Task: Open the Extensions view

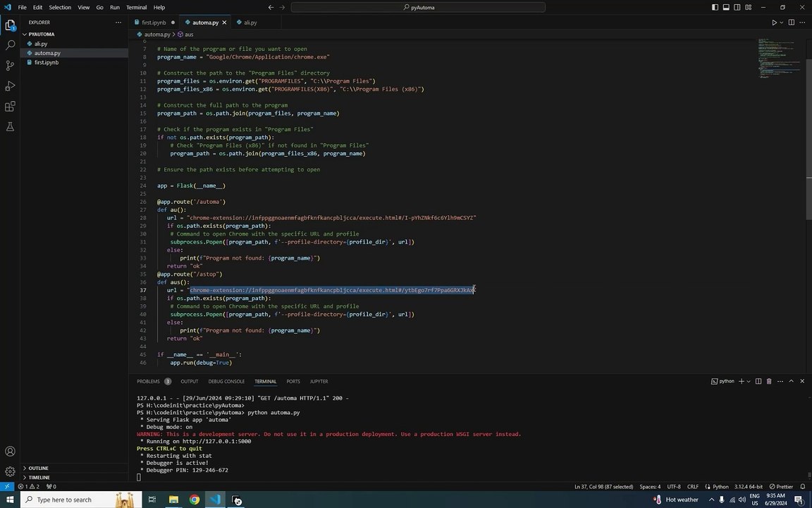Action: 10,107
